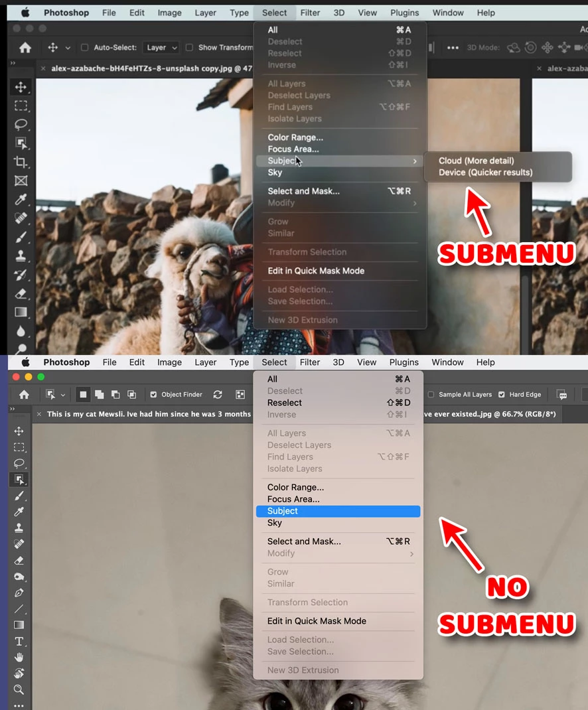Select the Crop tool in llama photo window

pos(21,162)
